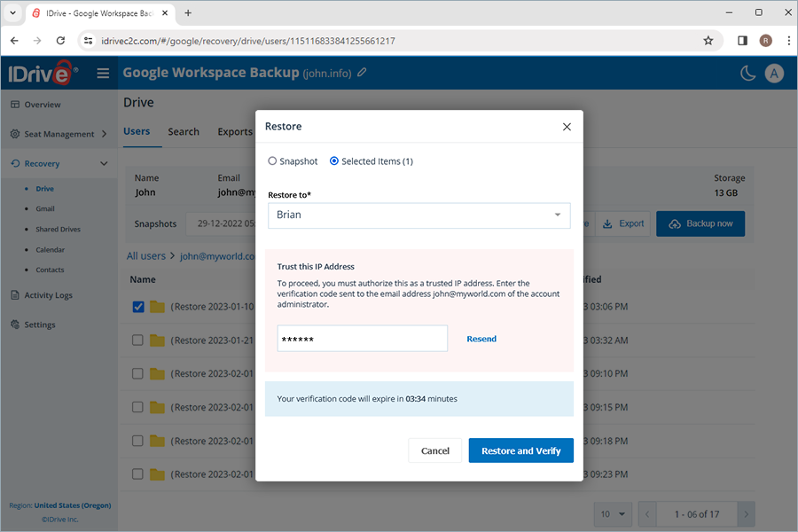Collapse the Recovery section
This screenshot has width=798, height=532.
coord(59,163)
